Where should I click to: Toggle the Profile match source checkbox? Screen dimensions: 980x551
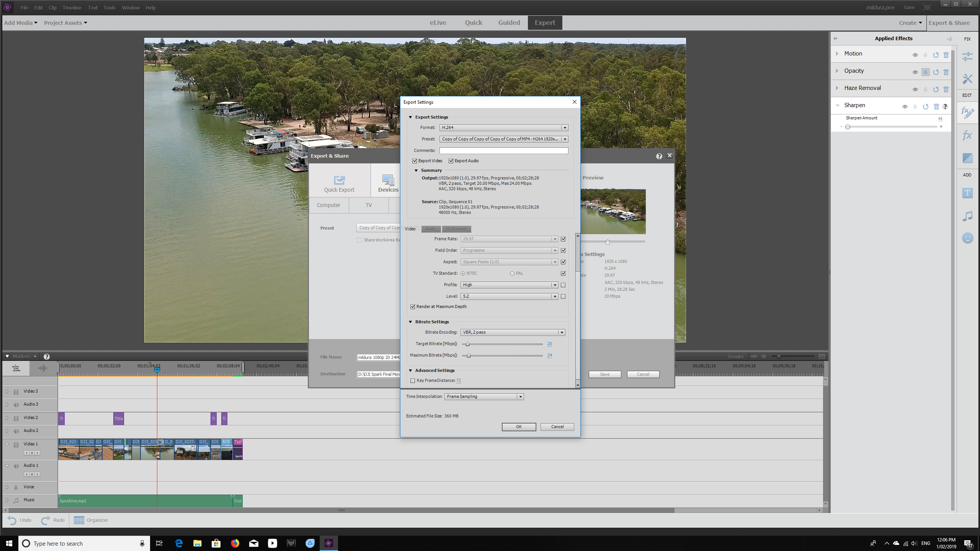point(563,285)
